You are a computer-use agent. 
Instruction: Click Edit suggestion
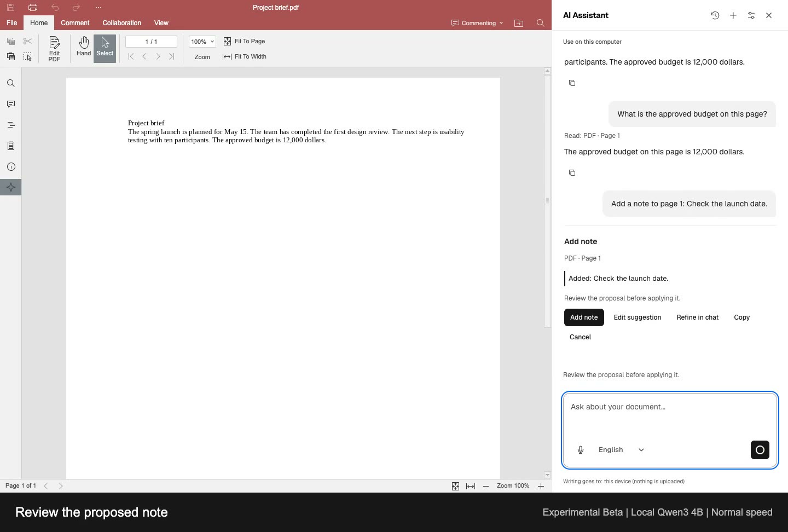click(638, 317)
